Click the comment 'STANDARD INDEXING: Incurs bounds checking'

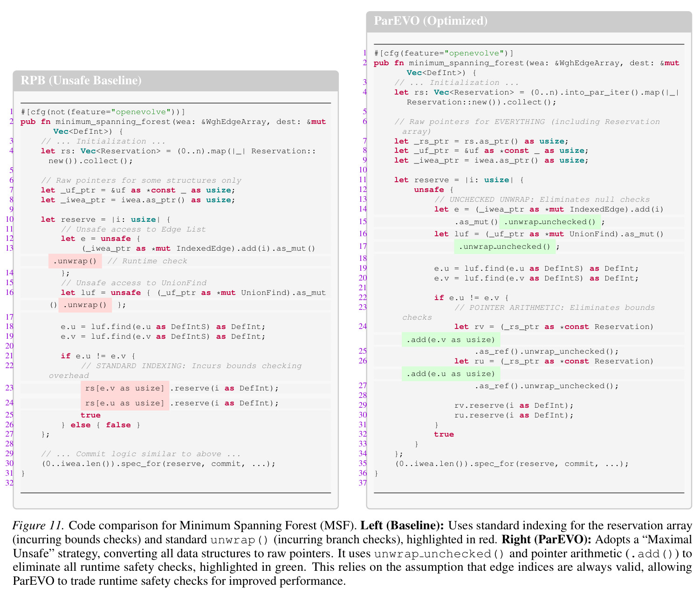(192, 366)
